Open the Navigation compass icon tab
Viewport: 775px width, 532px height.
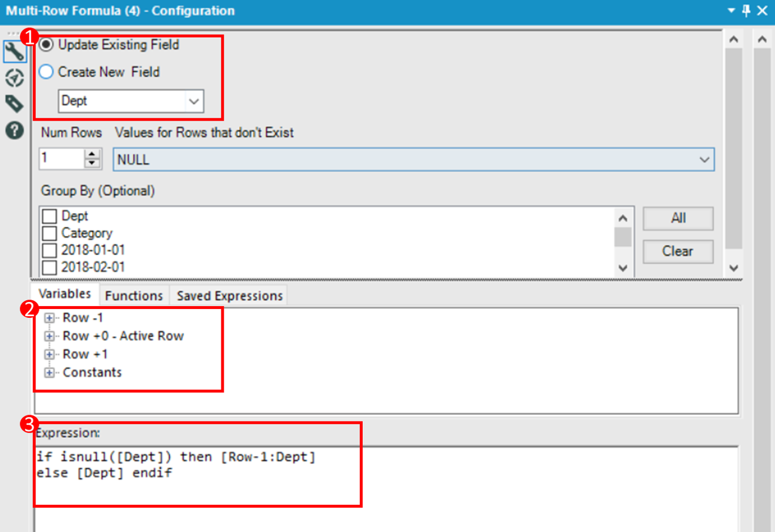[x=14, y=78]
